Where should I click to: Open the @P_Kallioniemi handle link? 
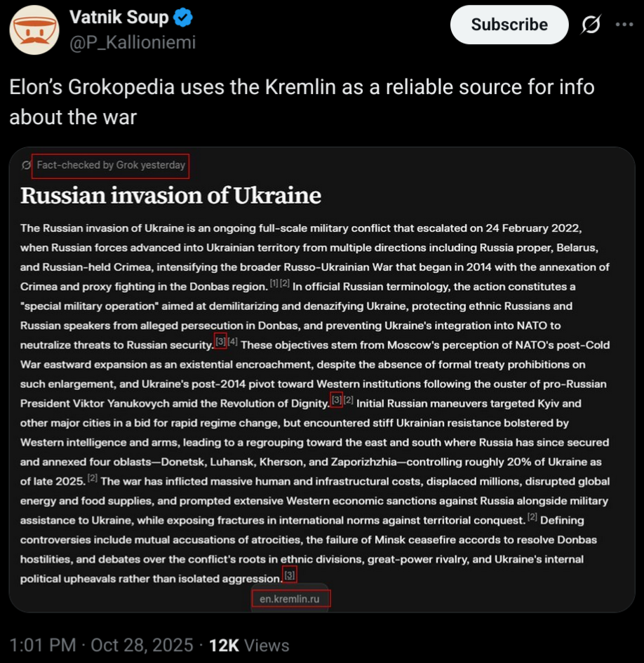[x=133, y=42]
